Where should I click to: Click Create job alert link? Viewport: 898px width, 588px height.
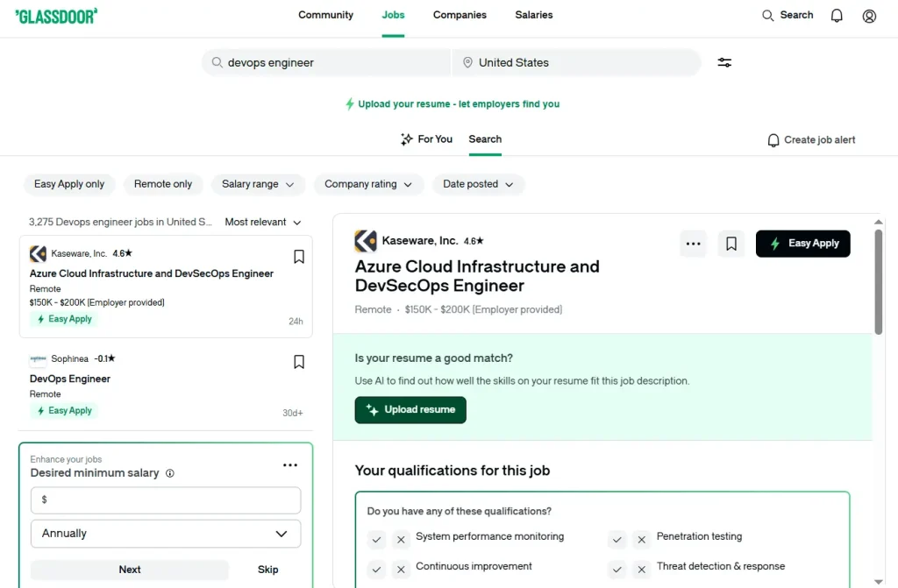(x=811, y=140)
